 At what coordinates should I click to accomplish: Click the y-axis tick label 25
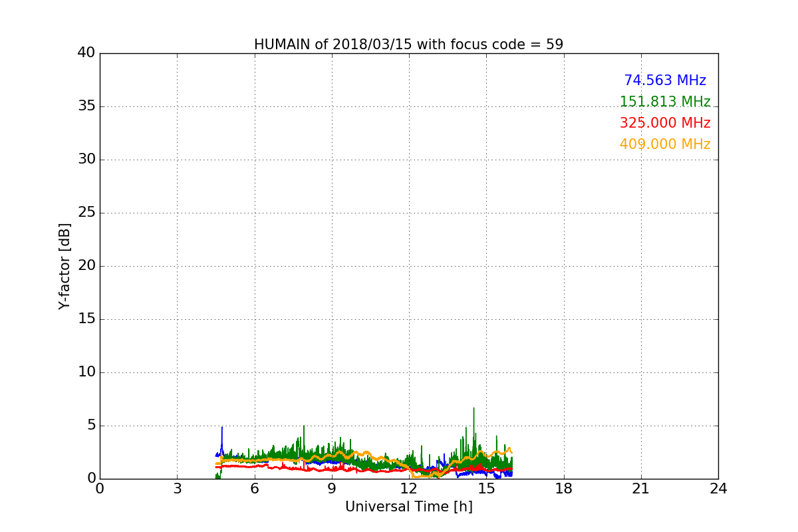[x=86, y=213]
